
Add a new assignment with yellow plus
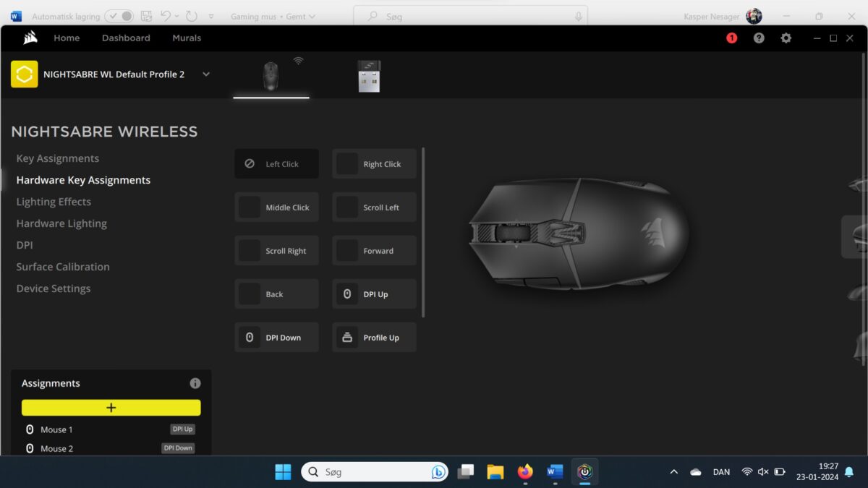[x=111, y=408]
